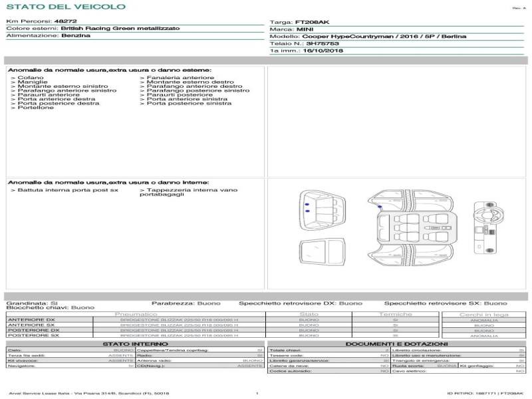
Task: Click the first registration date 16/10/2018
Action: pyautogui.click(x=323, y=51)
